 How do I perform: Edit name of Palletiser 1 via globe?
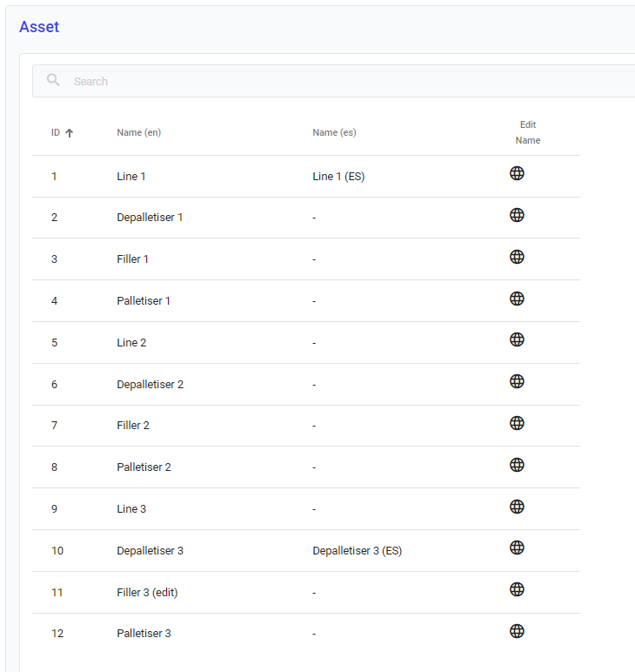tap(517, 299)
